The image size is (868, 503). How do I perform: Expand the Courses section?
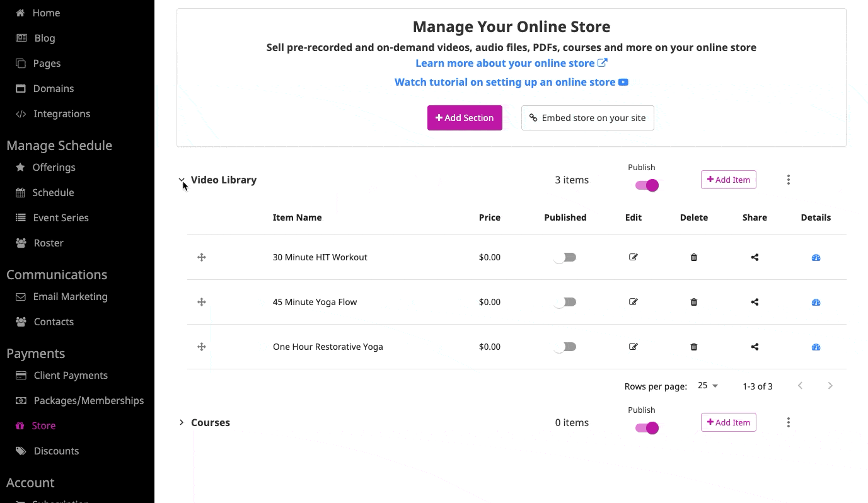tap(182, 422)
